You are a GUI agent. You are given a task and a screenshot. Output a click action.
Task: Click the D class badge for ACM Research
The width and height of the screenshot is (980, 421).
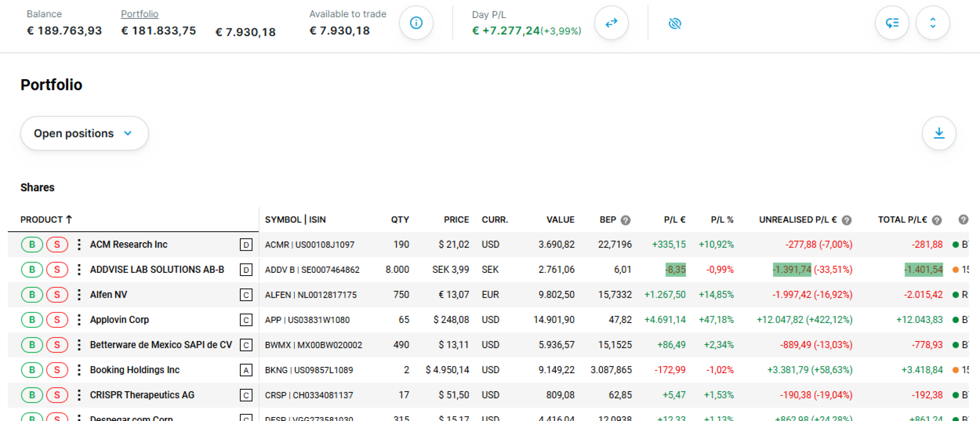point(246,245)
